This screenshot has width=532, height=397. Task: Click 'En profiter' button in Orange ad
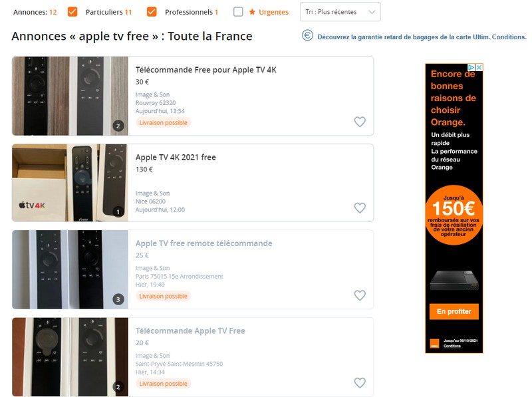(x=454, y=311)
